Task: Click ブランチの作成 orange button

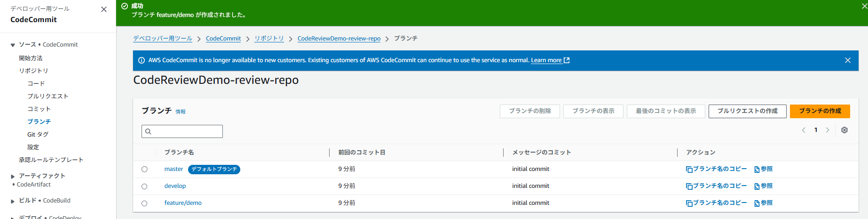Action: coord(820,111)
